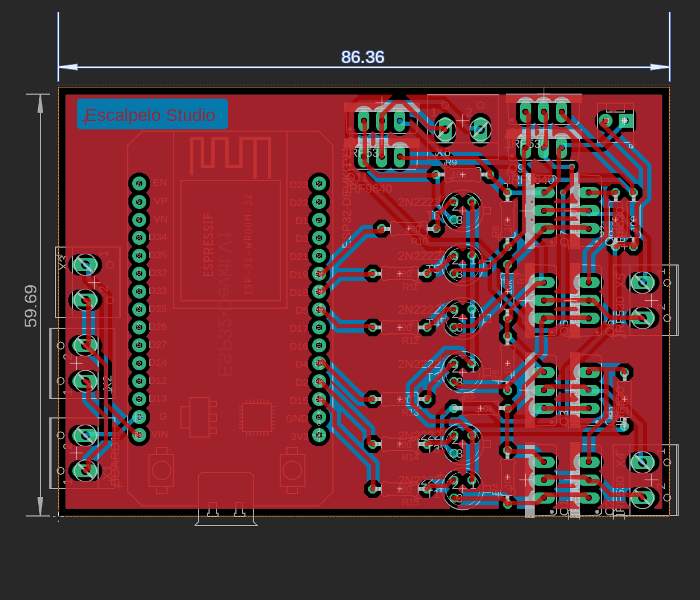The width and height of the screenshot is (700, 600).
Task: Click the USB connector outline at board bottom
Action: pos(226,499)
